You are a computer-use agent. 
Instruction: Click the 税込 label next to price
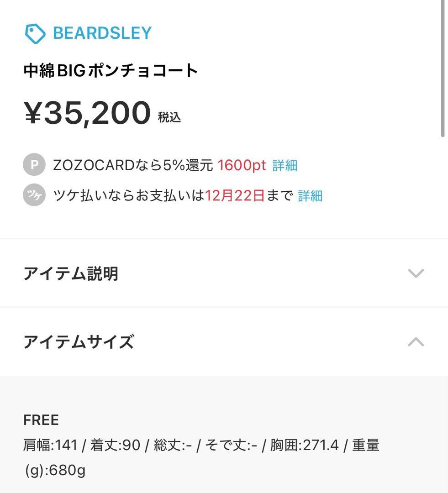169,117
